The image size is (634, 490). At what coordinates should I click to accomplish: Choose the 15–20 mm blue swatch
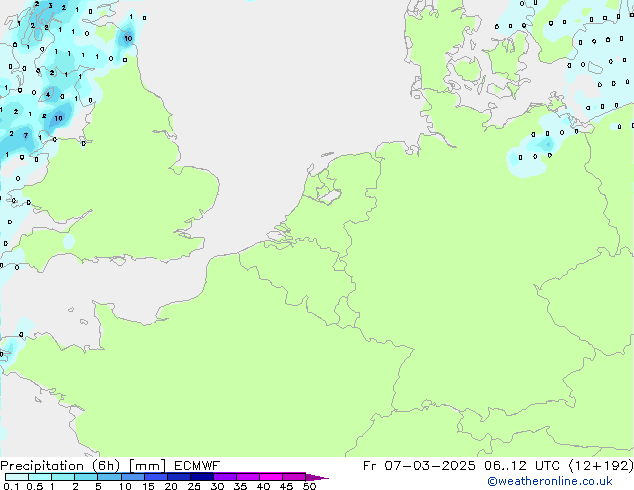(155, 477)
